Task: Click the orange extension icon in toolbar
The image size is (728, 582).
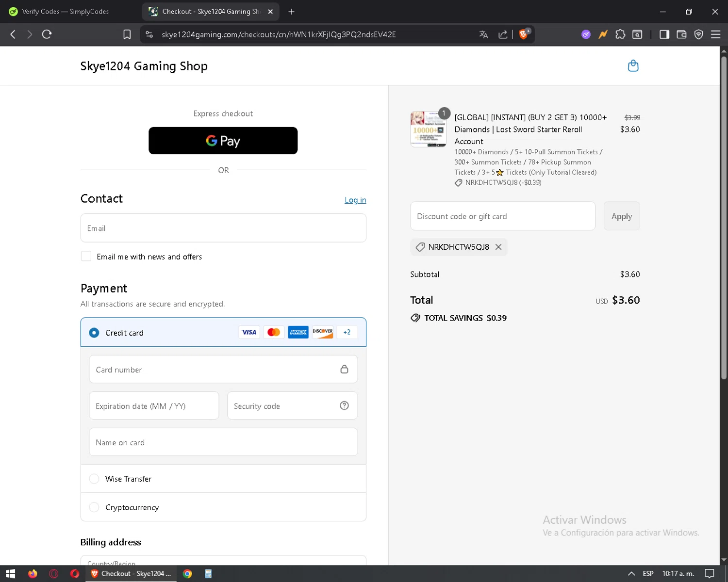Action: (x=603, y=34)
